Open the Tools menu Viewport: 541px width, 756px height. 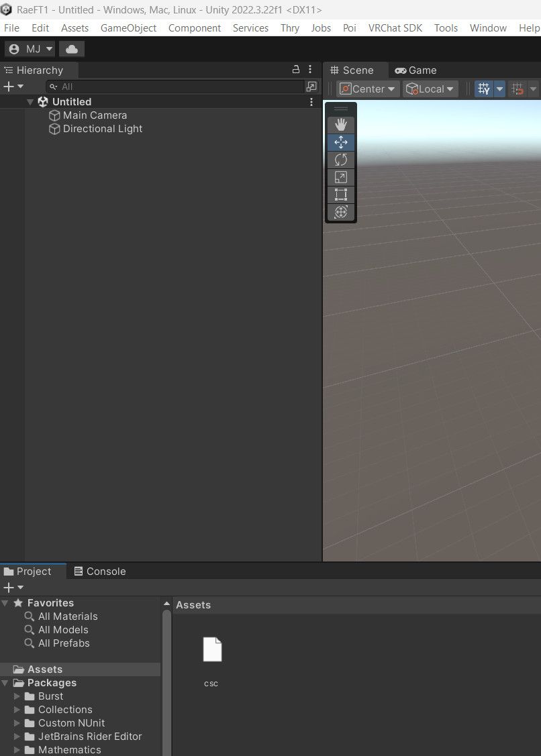[x=446, y=28]
